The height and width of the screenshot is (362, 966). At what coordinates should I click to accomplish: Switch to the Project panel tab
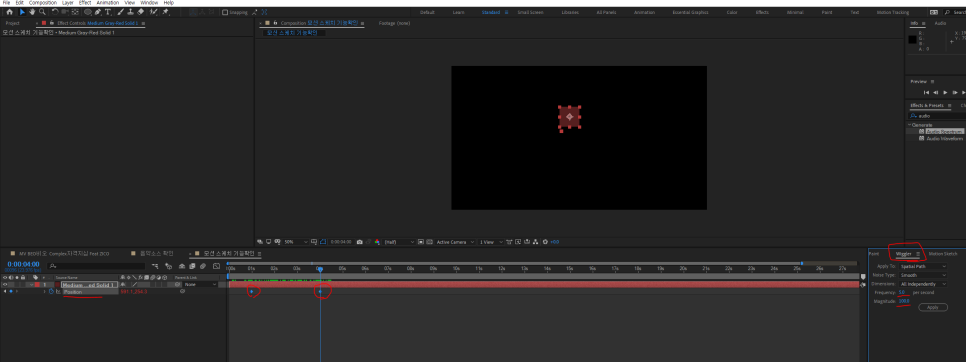[x=12, y=23]
